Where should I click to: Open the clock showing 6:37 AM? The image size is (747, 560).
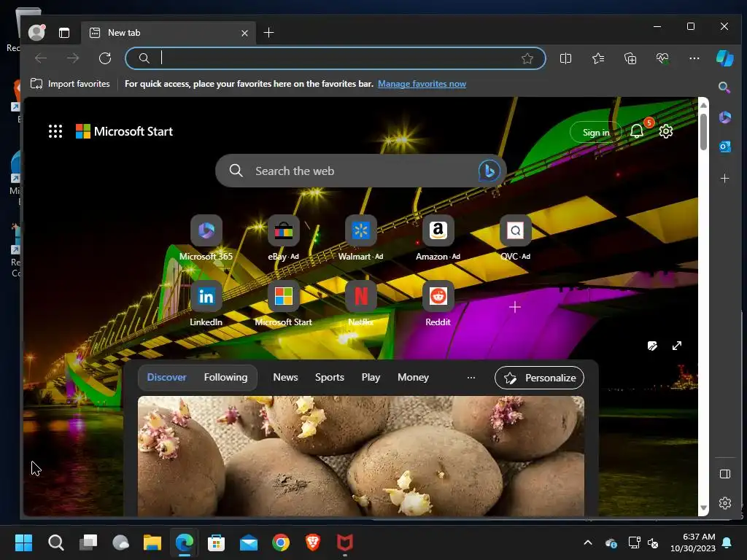tap(693, 542)
